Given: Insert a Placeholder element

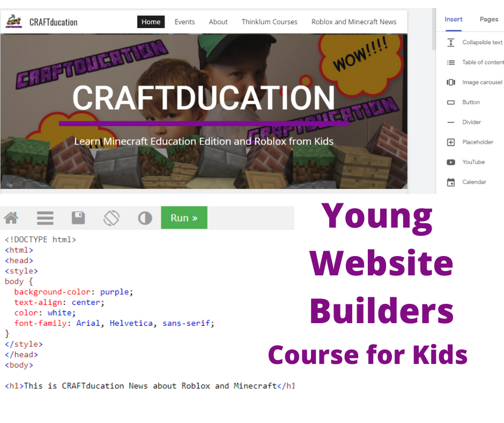Looking at the screenshot, I should tap(476, 142).
